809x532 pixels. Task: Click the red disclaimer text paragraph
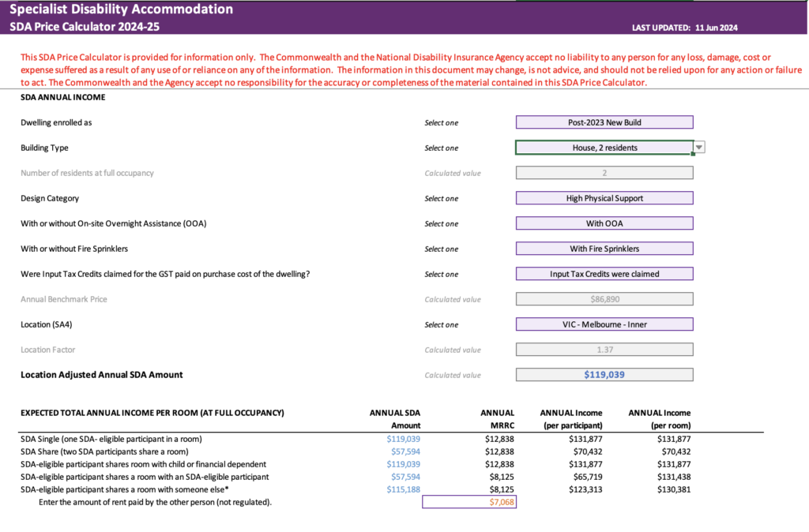[x=404, y=69]
